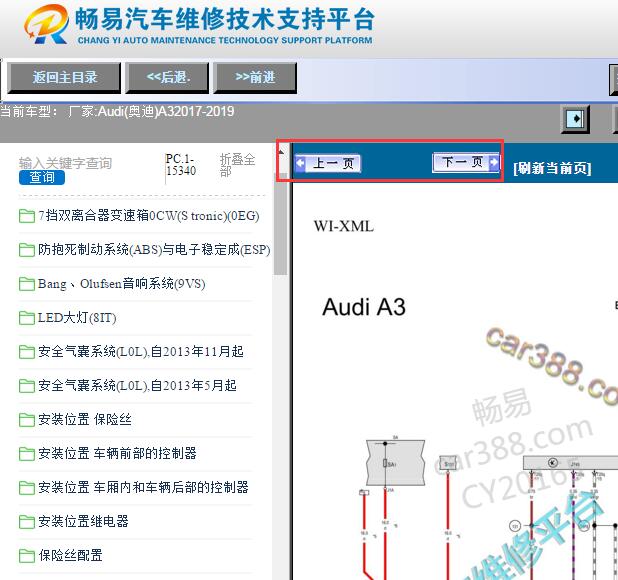This screenshot has width=618, height=580.
Task: Click the blue 查询 button
Action: (x=42, y=177)
